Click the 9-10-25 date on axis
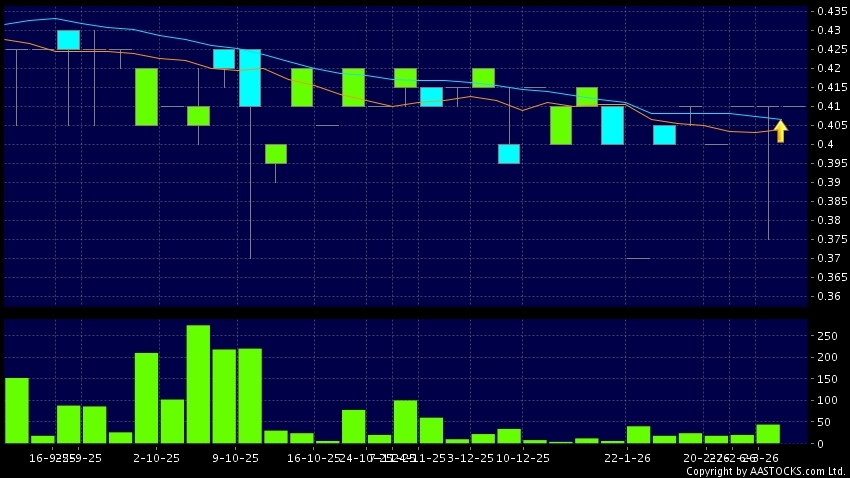Viewport: 850px width, 478px height. tap(234, 457)
